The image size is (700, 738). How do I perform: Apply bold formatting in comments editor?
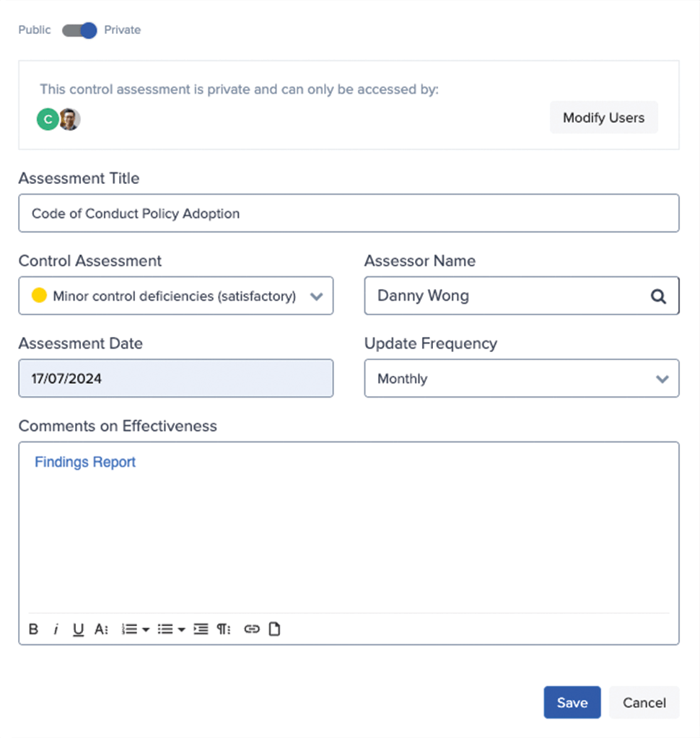[x=33, y=629]
